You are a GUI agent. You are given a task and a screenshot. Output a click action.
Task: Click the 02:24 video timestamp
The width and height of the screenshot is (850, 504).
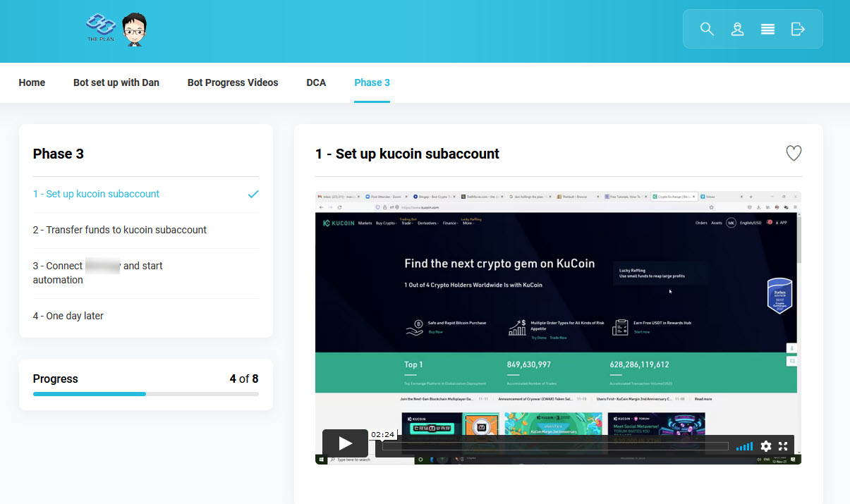coord(382,435)
